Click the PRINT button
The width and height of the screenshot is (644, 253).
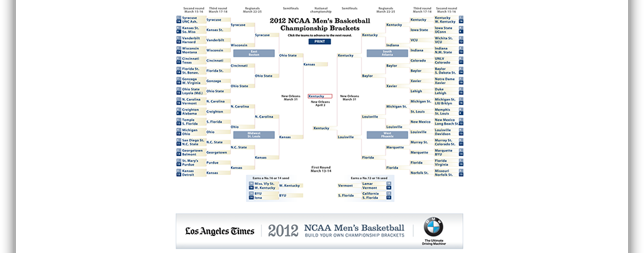click(x=319, y=42)
